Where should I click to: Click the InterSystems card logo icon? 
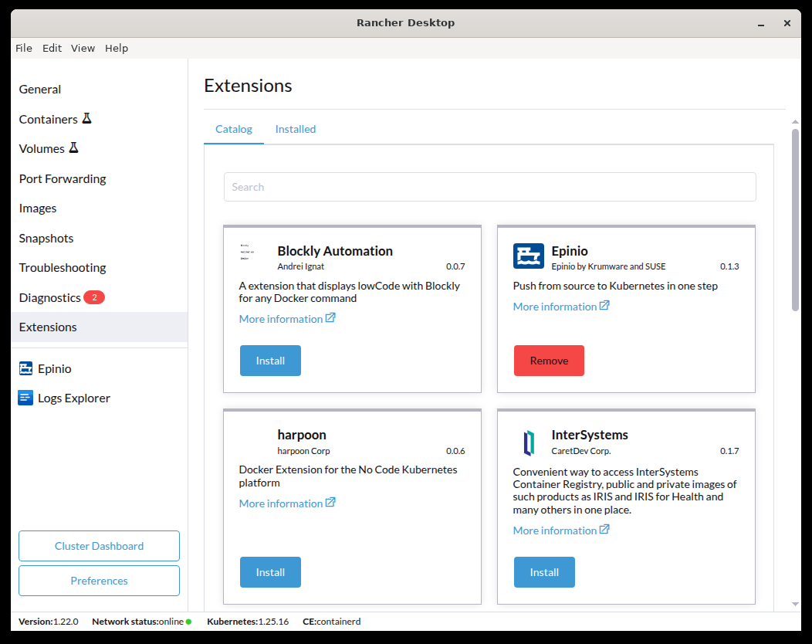pyautogui.click(x=528, y=442)
